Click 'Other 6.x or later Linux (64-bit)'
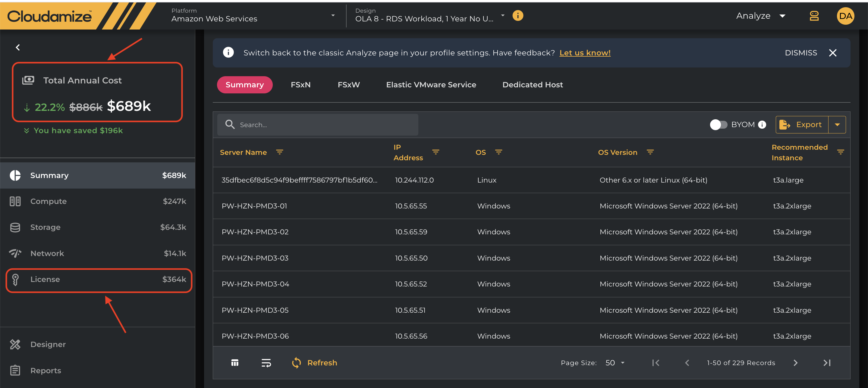Viewport: 868px width, 388px height. [x=653, y=180]
